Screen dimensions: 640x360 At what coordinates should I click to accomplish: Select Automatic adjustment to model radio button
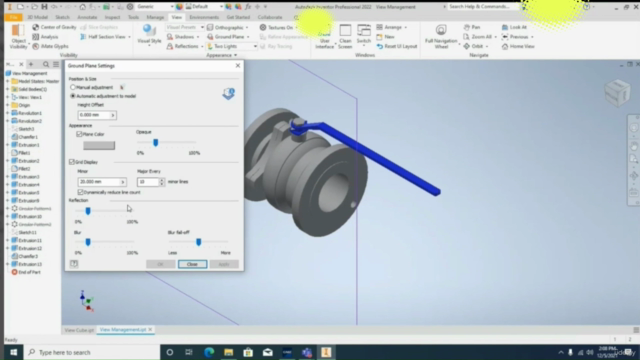(73, 96)
